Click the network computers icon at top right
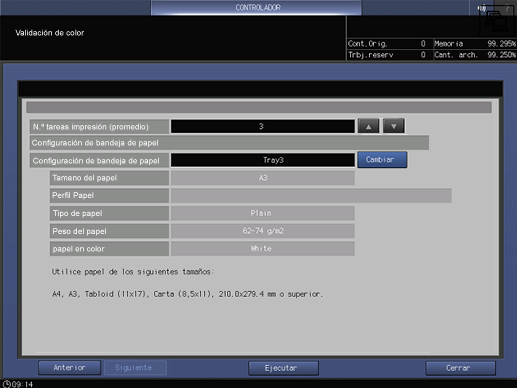Image resolution: width=517 pixels, height=388 pixels. tap(496, 21)
